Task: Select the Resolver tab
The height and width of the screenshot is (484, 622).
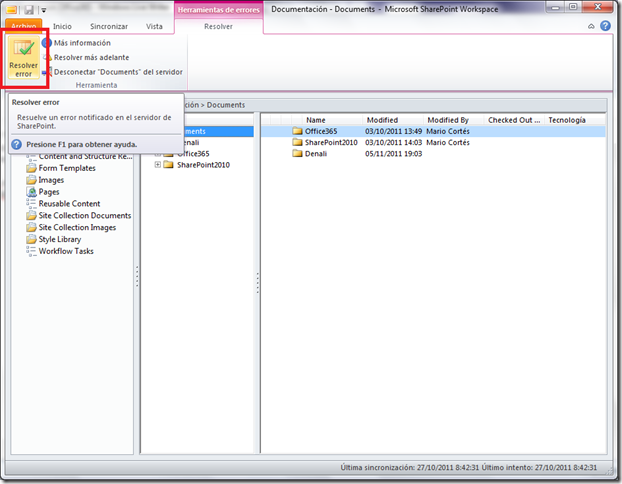Action: coord(218,26)
